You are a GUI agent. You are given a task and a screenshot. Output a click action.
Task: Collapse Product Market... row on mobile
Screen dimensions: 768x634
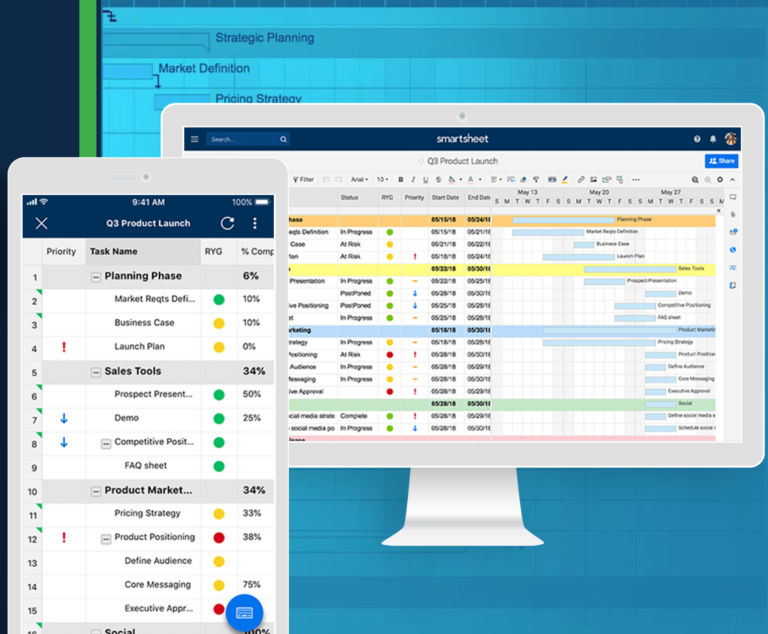tap(96, 491)
